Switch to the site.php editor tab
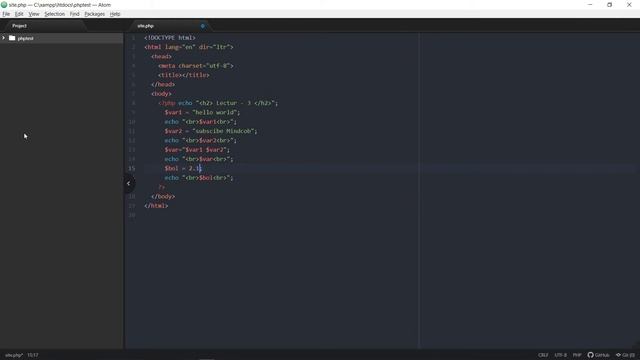 [145, 26]
